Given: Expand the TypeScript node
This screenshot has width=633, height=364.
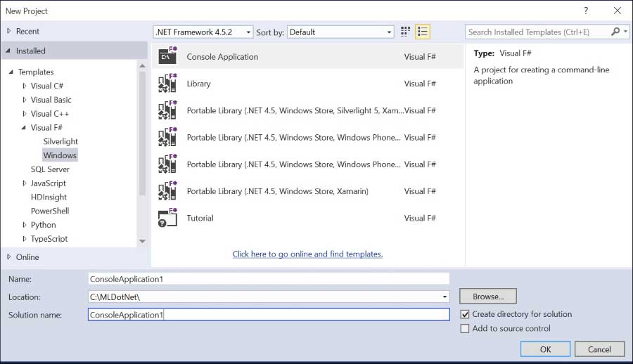Looking at the screenshot, I should tap(25, 239).
